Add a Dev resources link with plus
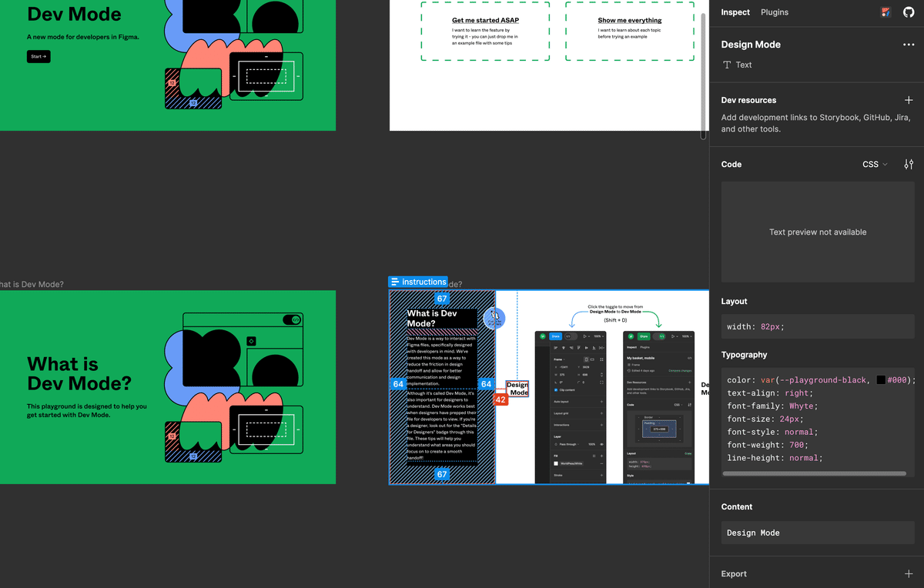Screen dimensions: 924x588 [909, 100]
